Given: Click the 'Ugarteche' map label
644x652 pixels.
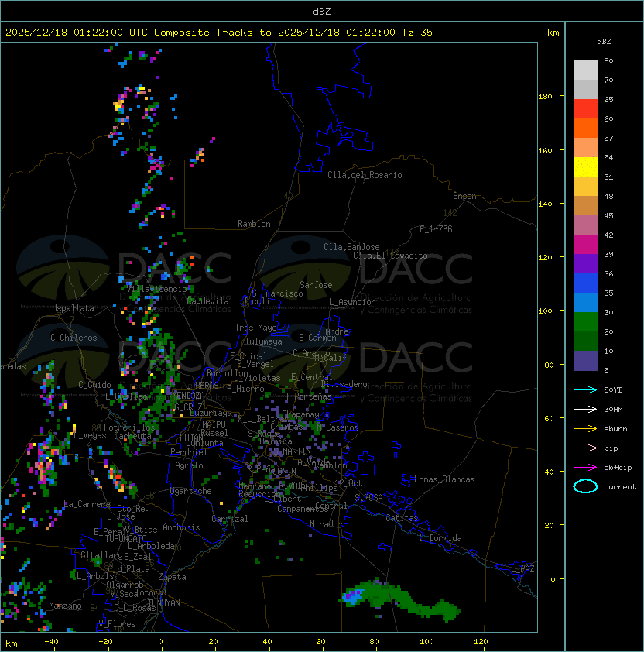Looking at the screenshot, I should pos(191,491).
